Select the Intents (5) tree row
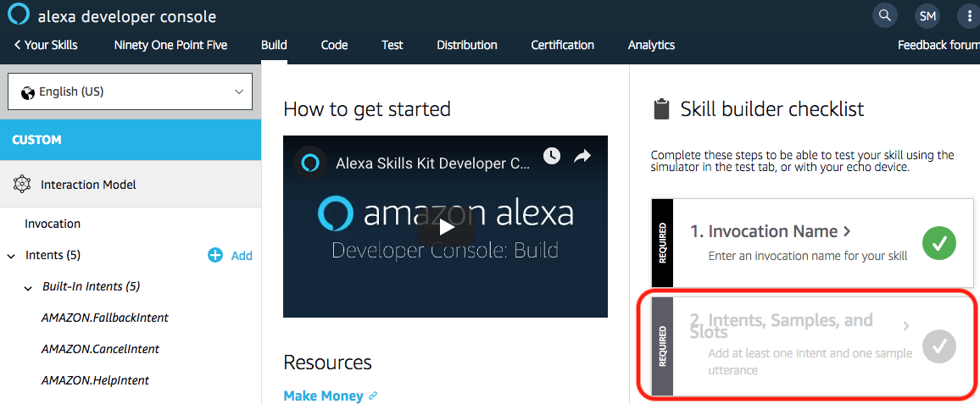Screen dimensions: 980x404 click(x=53, y=255)
